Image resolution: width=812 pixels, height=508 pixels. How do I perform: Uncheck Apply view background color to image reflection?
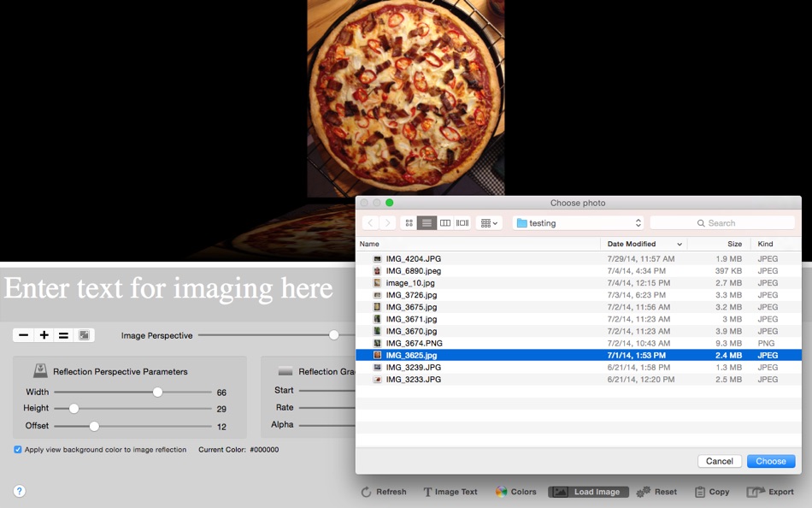(x=17, y=449)
